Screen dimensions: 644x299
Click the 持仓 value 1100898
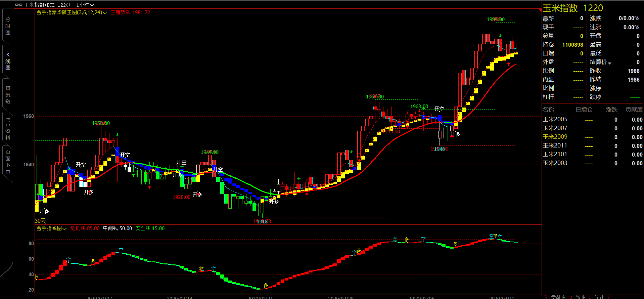point(572,45)
